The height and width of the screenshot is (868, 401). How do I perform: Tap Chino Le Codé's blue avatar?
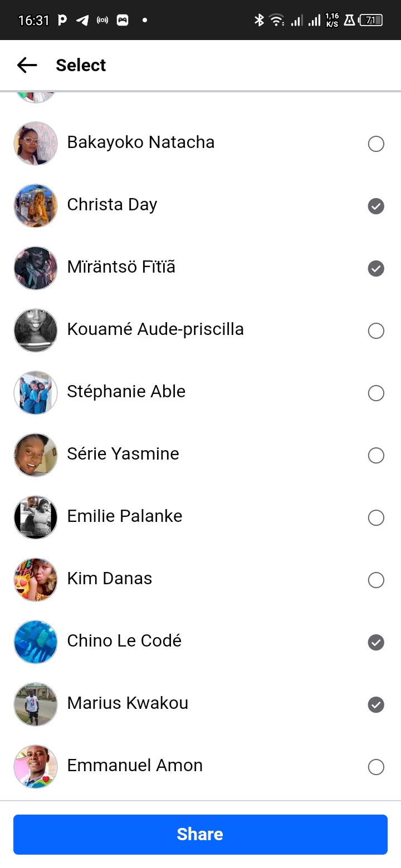(36, 642)
